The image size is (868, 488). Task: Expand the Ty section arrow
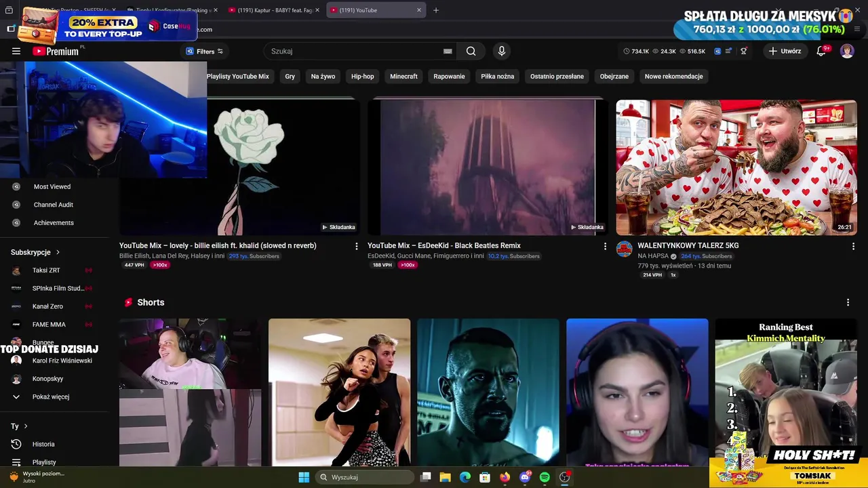(26, 426)
